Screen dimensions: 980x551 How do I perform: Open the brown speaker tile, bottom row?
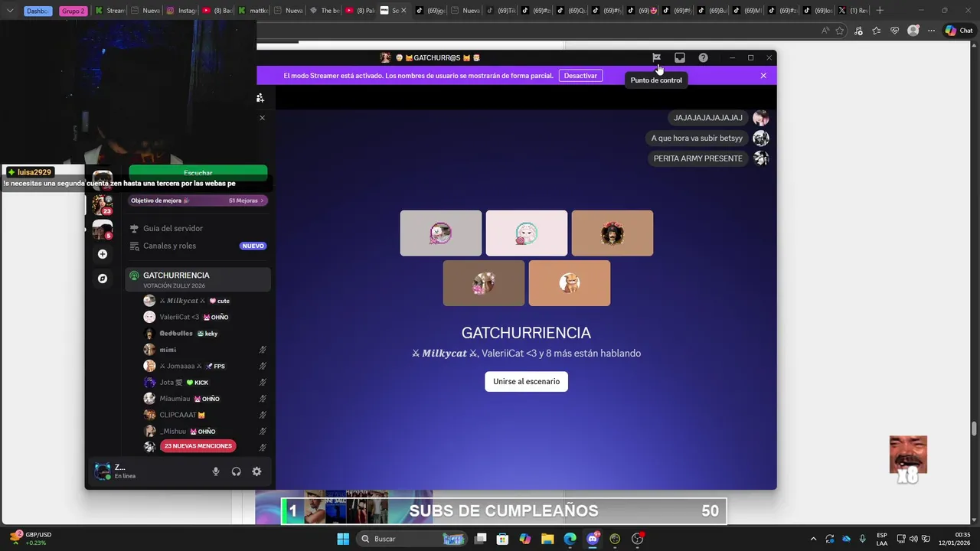pyautogui.click(x=484, y=283)
